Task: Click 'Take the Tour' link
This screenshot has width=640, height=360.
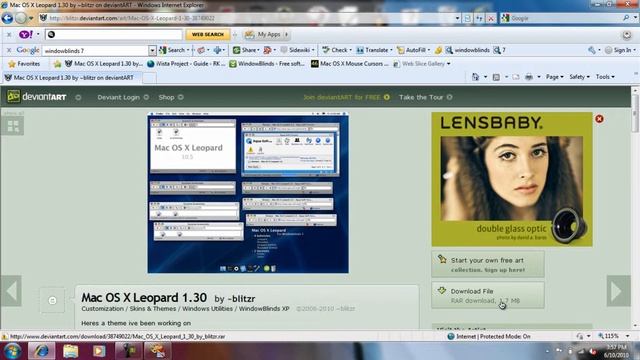Action: (x=421, y=97)
